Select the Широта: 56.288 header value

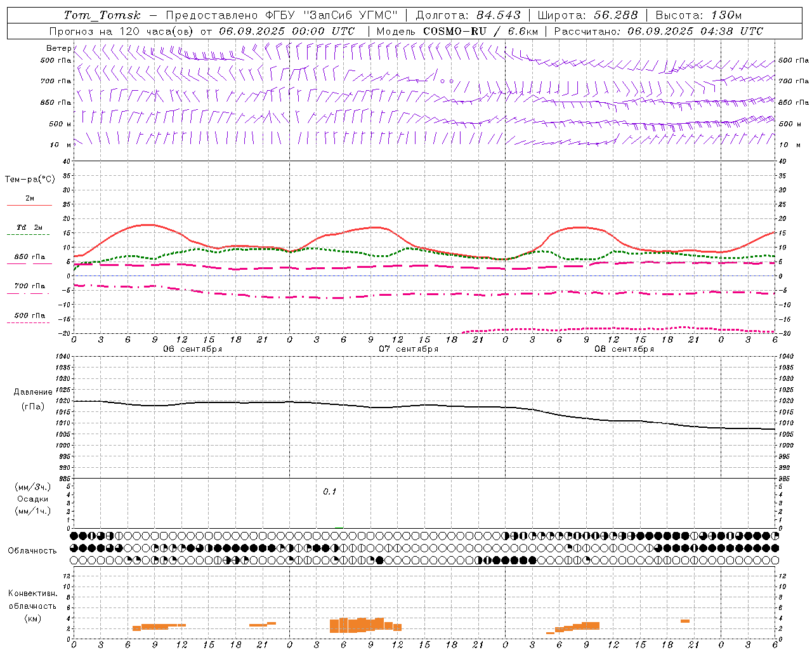click(x=587, y=15)
